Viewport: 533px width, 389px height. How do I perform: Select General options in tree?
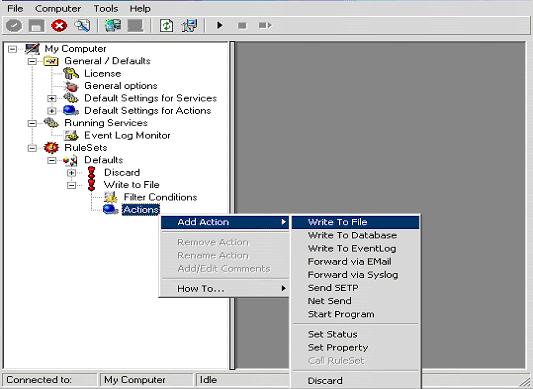pyautogui.click(x=121, y=86)
